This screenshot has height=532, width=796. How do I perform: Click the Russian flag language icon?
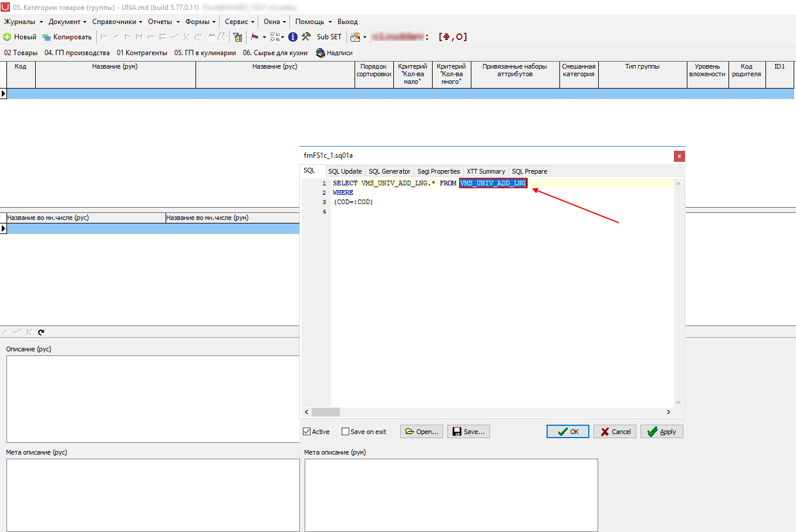coord(255,37)
